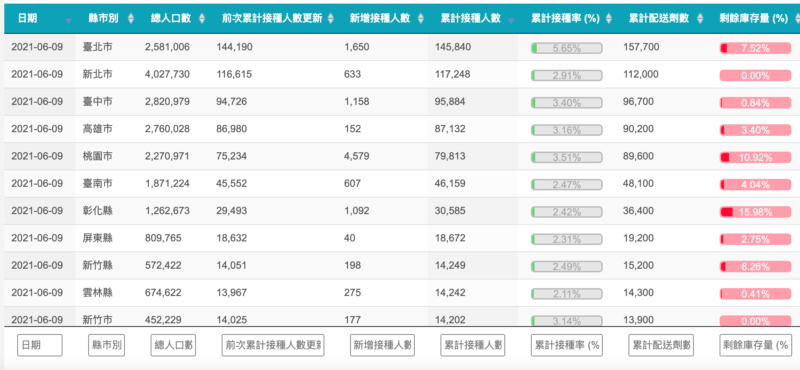Click sort arrows for 累計配送劑數 column
Viewport: 800px width, 370px height.
pos(699,18)
